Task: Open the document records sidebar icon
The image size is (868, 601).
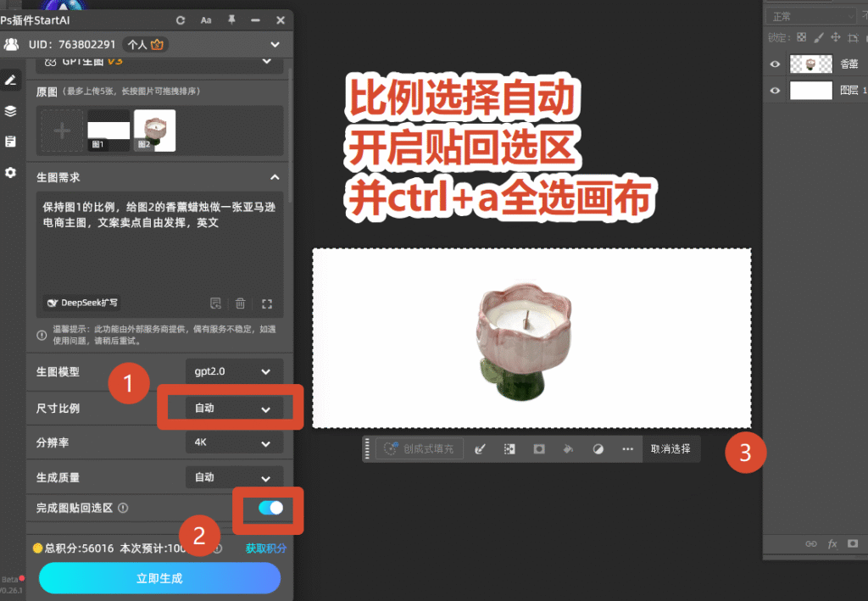Action: [10, 142]
